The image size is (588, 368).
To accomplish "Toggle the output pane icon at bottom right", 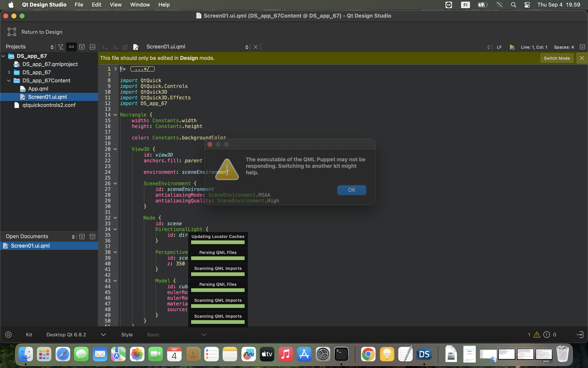I will click(x=580, y=335).
